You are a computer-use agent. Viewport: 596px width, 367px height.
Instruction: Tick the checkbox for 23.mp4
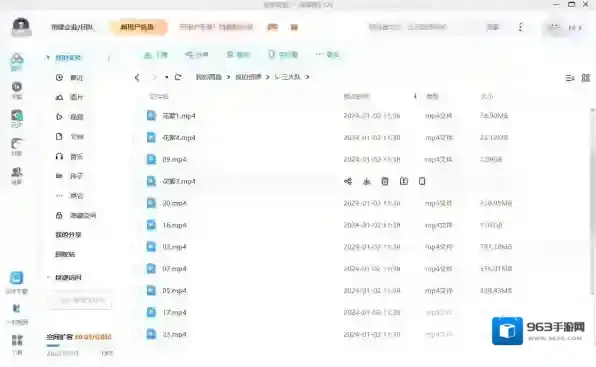coord(137,334)
